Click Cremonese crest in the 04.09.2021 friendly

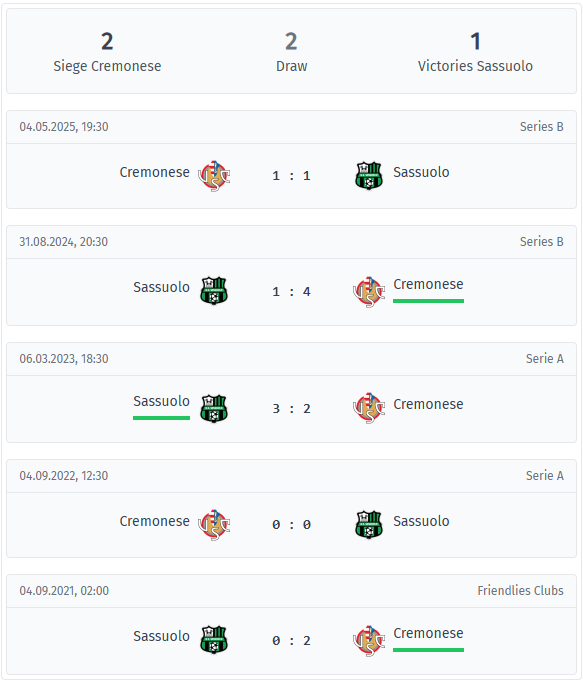coord(369,641)
